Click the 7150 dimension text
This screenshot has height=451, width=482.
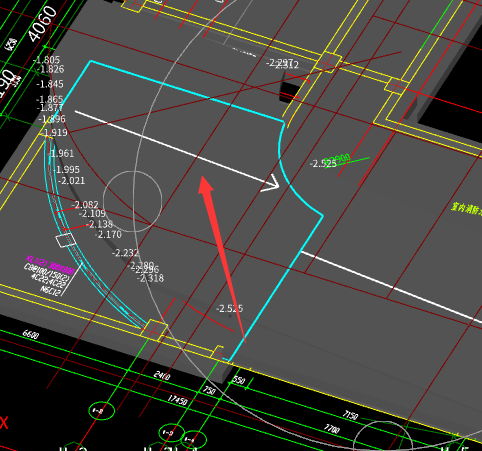point(350,415)
